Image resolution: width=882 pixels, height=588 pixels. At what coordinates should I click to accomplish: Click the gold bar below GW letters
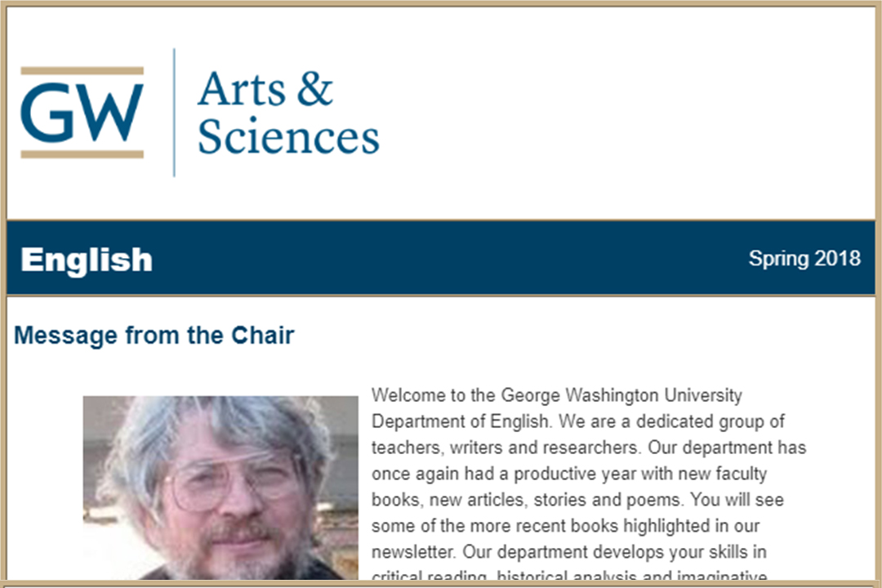82,154
